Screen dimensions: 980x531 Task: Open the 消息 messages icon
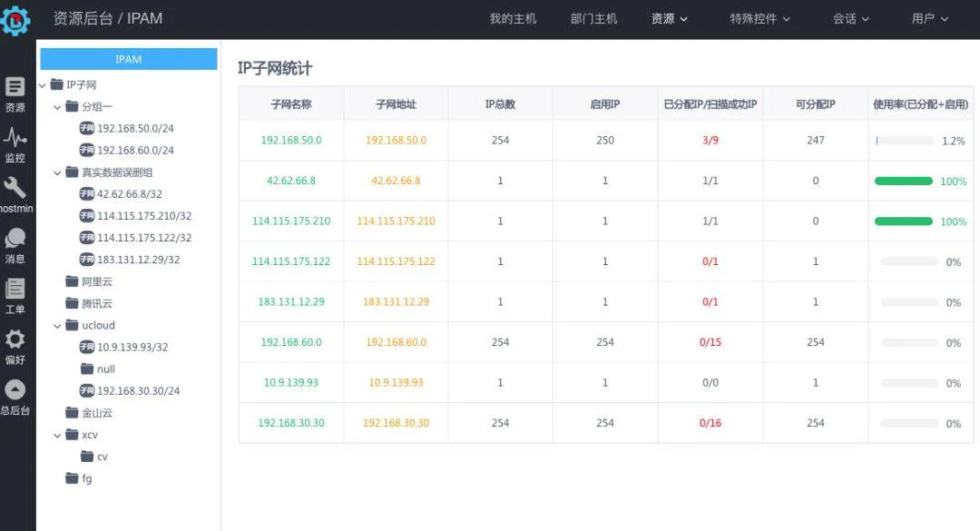point(15,238)
